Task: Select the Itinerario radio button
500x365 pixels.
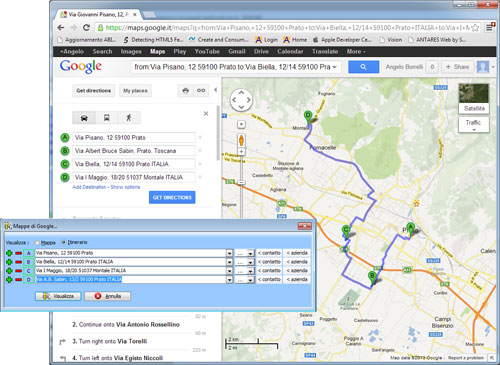Action: [x=63, y=242]
